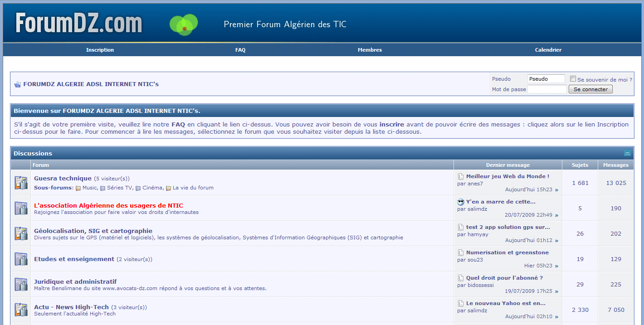Screen dimensions: 644x325
Task: Click status icon for L'association Algérienne forum
Action: coord(21,208)
